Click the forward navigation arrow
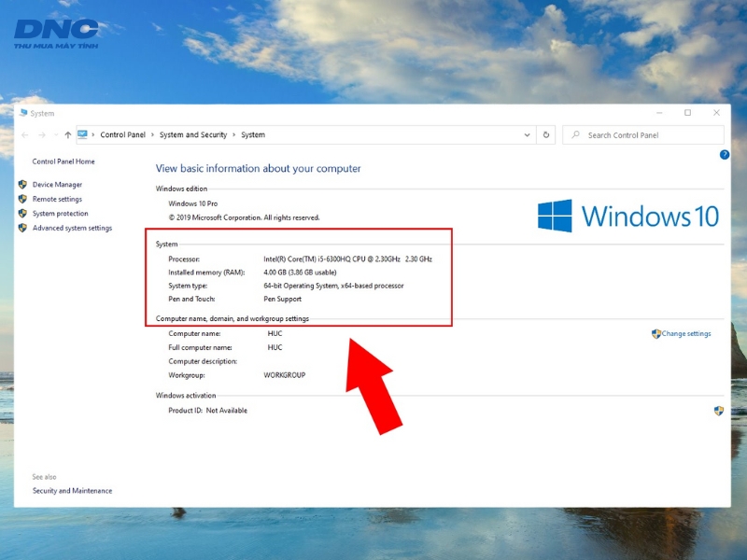The image size is (747, 560). [42, 135]
